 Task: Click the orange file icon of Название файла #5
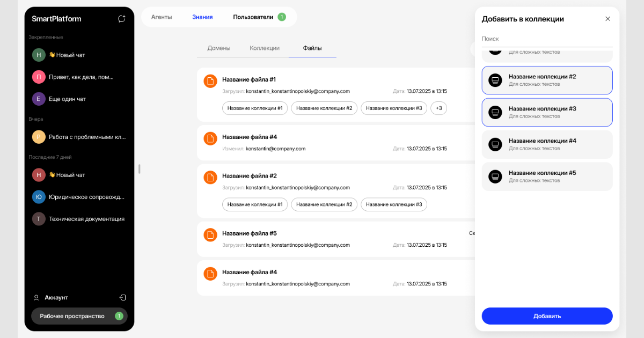pyautogui.click(x=210, y=235)
